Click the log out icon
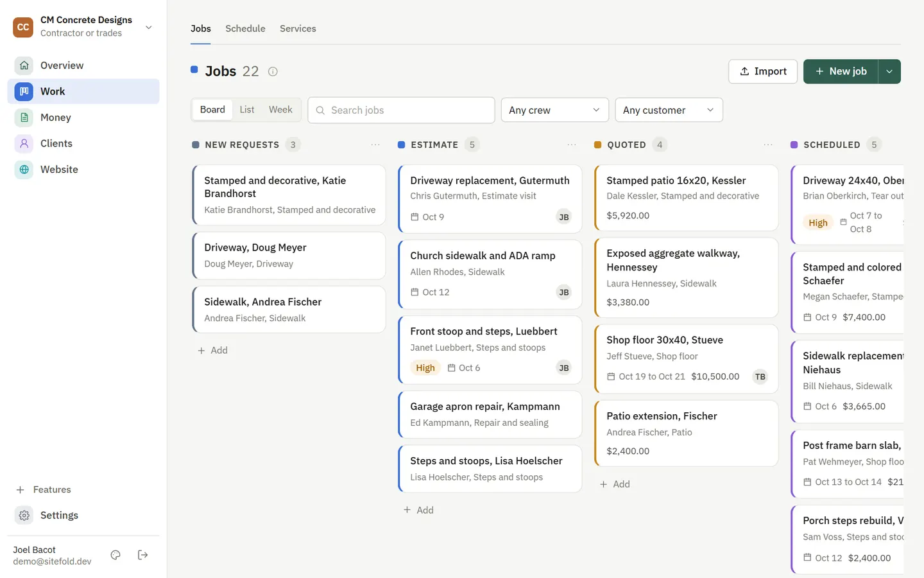Viewport: 924px width, 578px height. pyautogui.click(x=143, y=555)
